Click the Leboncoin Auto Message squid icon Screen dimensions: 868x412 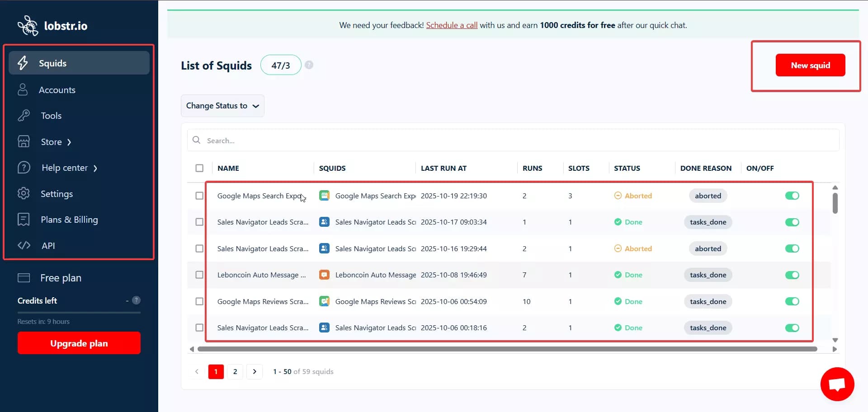324,275
